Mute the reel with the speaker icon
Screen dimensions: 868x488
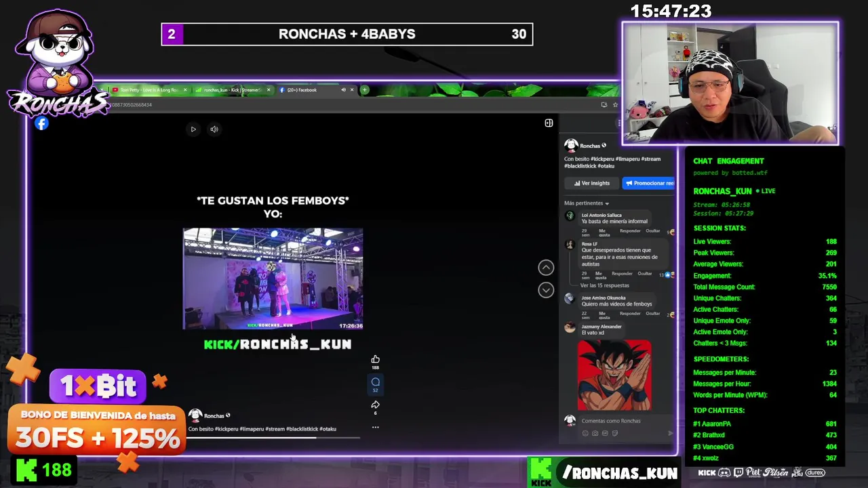214,129
